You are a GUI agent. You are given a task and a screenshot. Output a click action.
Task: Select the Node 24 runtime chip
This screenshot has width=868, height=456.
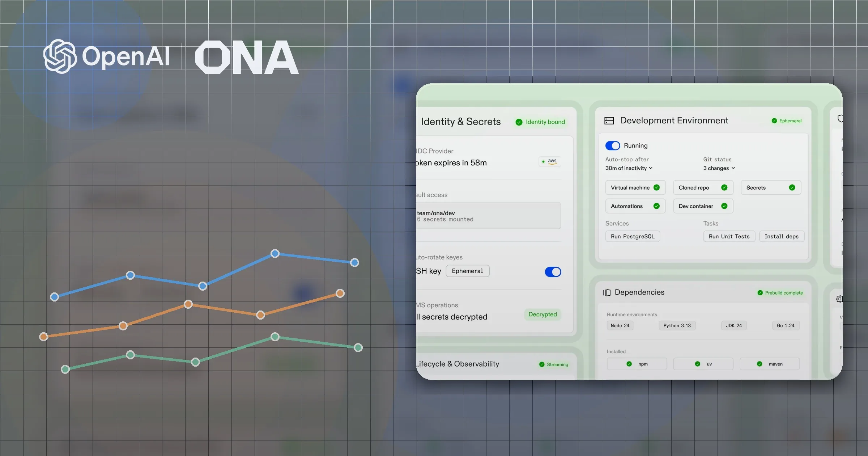620,325
